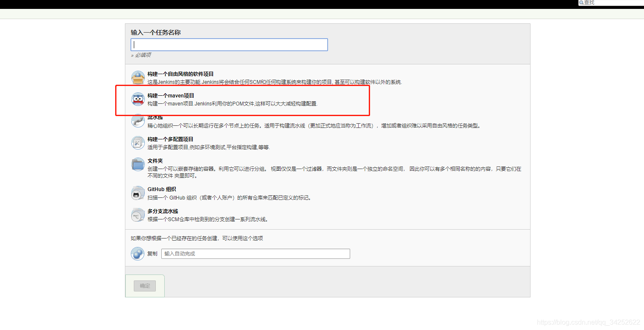Click the pipeline description starting 精心地组织
The width and height of the screenshot is (644, 330).
[315, 126]
